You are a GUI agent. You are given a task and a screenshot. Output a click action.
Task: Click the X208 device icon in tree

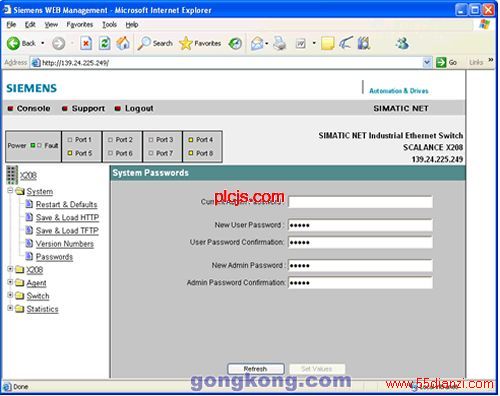pos(12,175)
